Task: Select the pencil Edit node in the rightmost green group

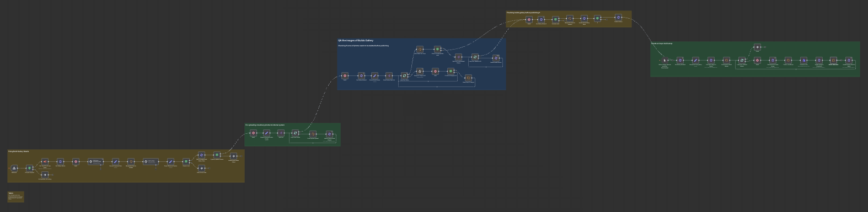Action: pyautogui.click(x=695, y=60)
